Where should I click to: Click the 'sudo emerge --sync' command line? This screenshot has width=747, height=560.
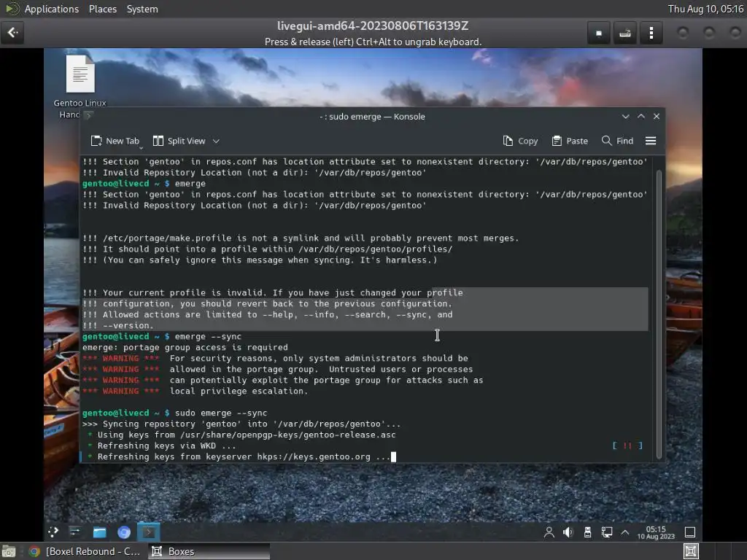(175, 413)
